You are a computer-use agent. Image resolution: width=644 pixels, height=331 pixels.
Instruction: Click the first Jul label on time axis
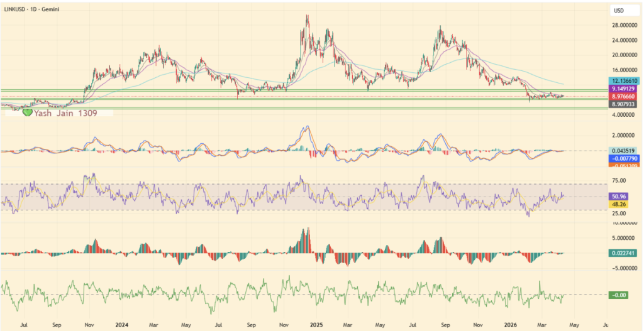coord(24,324)
